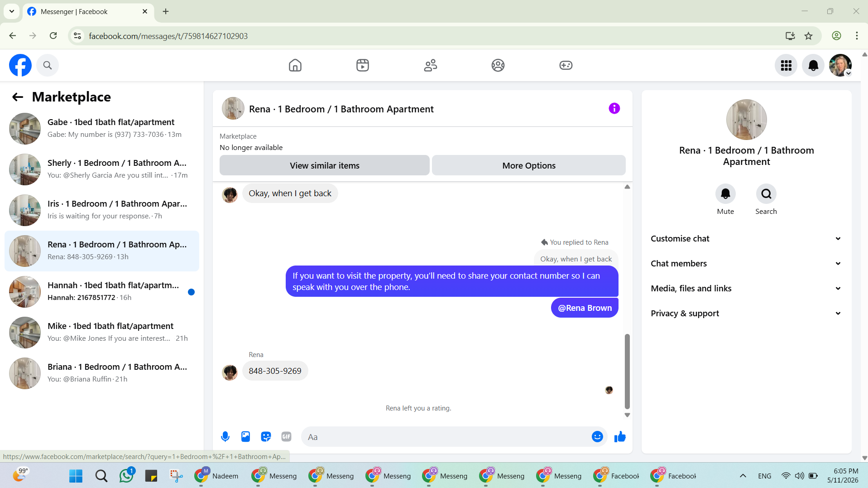This screenshot has width=868, height=488.
Task: Click Rena's phone number message
Action: pos(275,371)
